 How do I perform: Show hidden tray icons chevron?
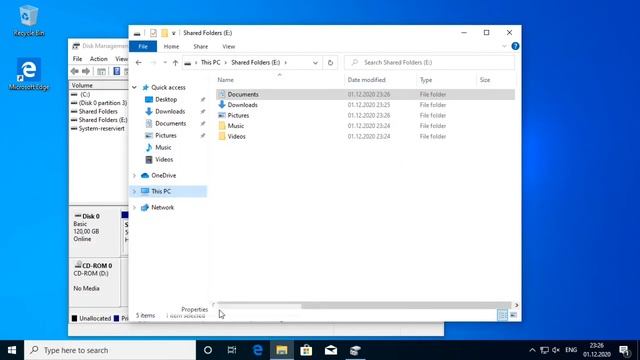532,350
